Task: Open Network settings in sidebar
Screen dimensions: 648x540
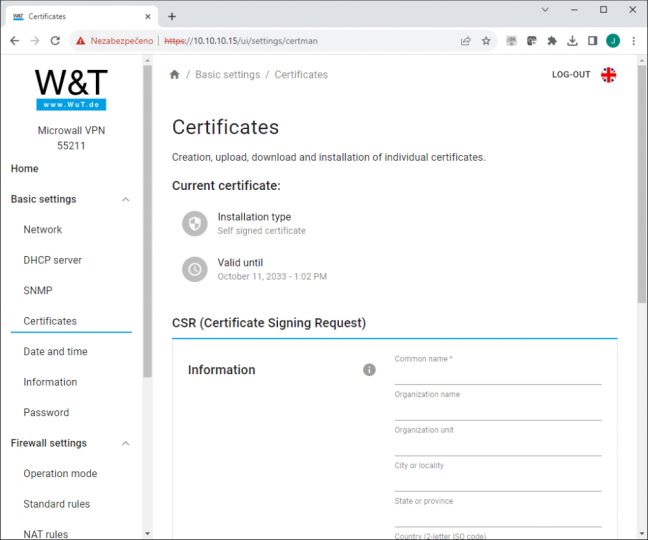Action: point(43,230)
